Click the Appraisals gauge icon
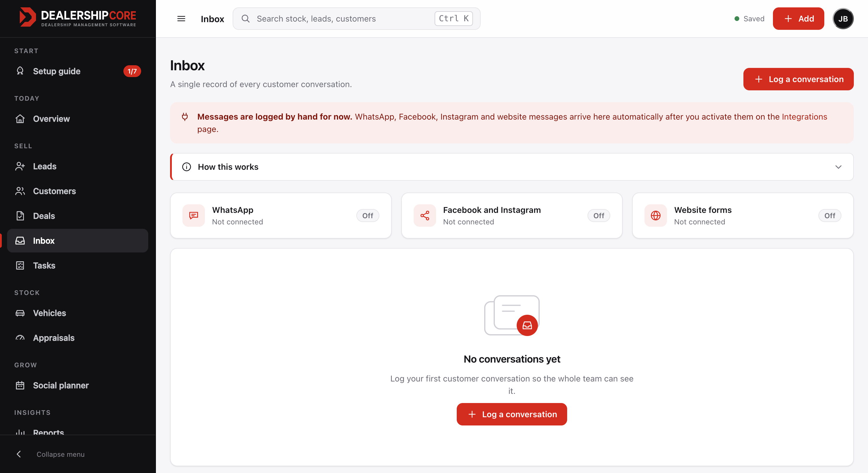This screenshot has width=868, height=473. coord(20,337)
